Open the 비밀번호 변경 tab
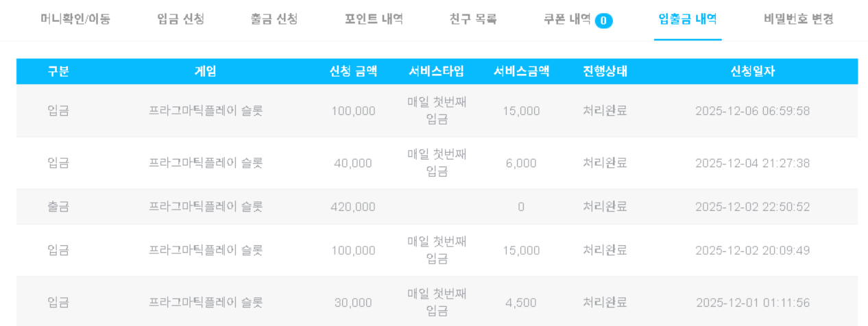Screen dimensions: 868x326 pos(798,19)
